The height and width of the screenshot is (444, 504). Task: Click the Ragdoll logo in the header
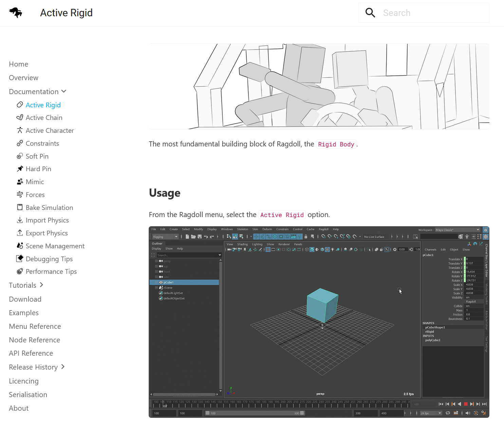coord(16,13)
